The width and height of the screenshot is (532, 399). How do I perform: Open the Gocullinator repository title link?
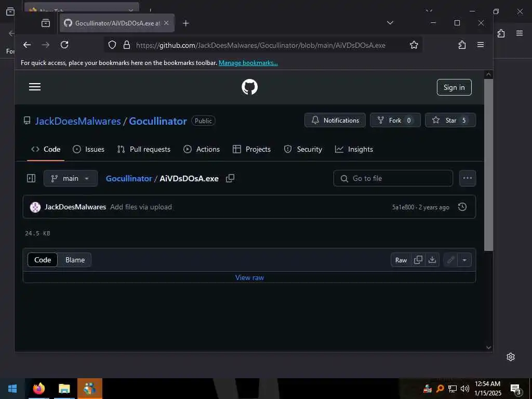(158, 121)
